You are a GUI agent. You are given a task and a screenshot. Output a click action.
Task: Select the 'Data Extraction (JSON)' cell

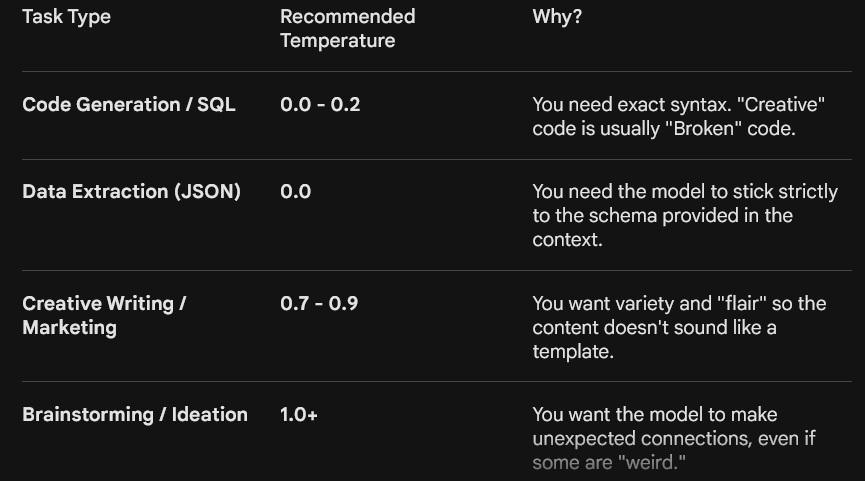coord(131,191)
